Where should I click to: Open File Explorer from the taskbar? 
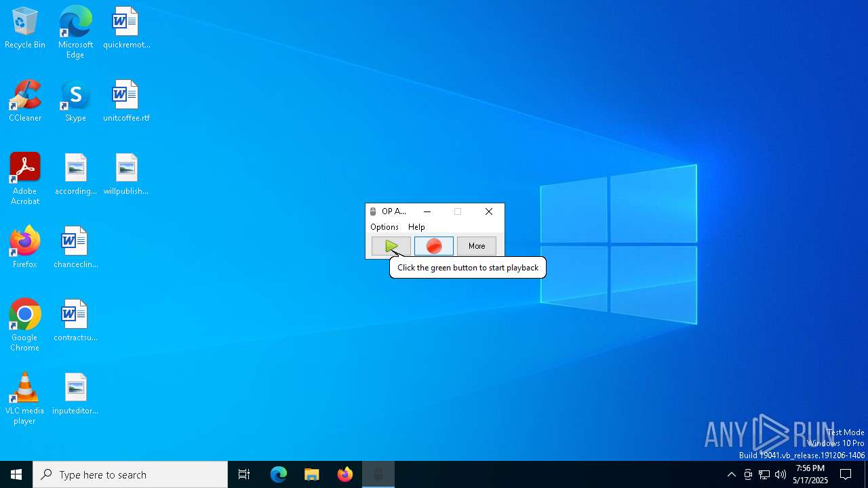(x=312, y=474)
